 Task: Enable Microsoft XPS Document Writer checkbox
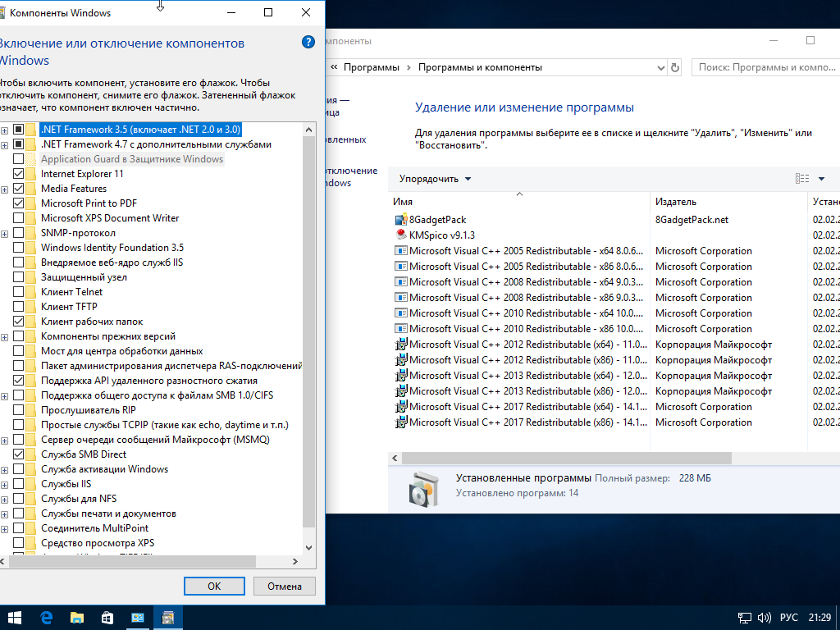click(18, 218)
